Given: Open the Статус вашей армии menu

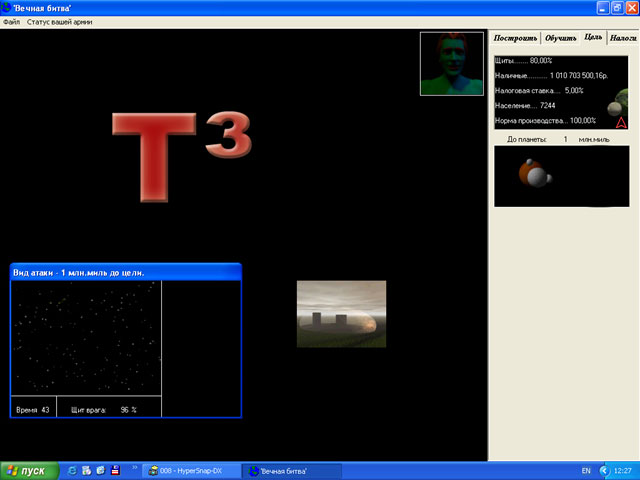Looking at the screenshot, I should [x=60, y=21].
